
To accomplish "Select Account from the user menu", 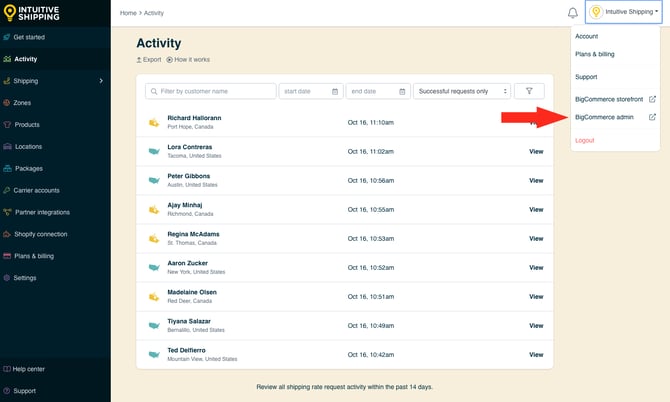I will 586,36.
